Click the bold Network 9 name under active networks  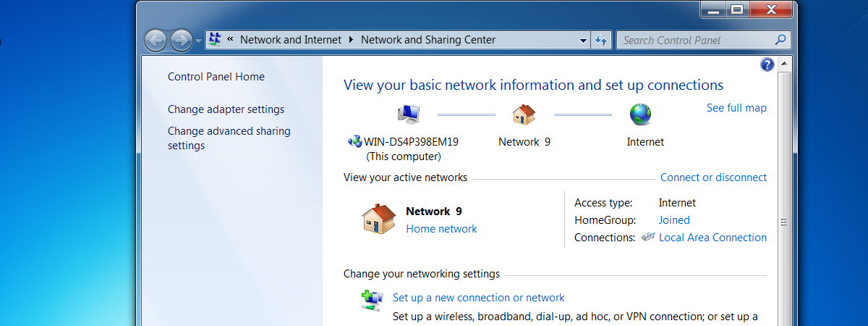click(x=434, y=212)
